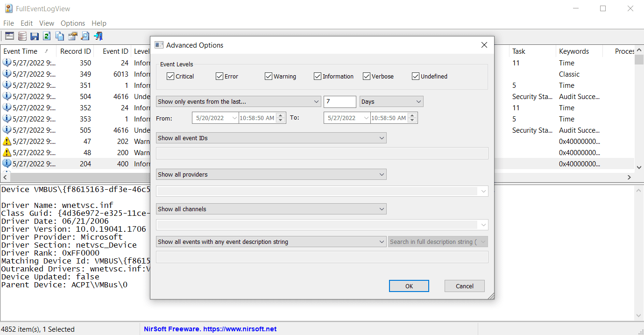Open the Days time unit dropdown

pyautogui.click(x=391, y=102)
